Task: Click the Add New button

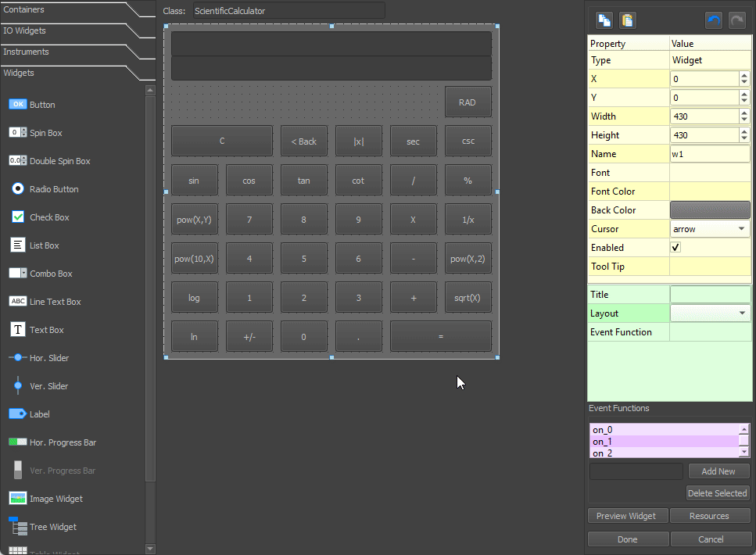Action: click(718, 471)
